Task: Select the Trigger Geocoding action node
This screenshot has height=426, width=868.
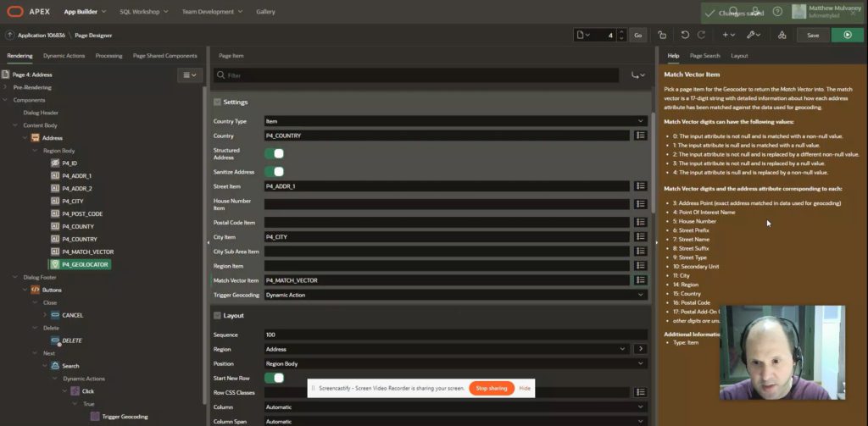Action: pos(119,417)
